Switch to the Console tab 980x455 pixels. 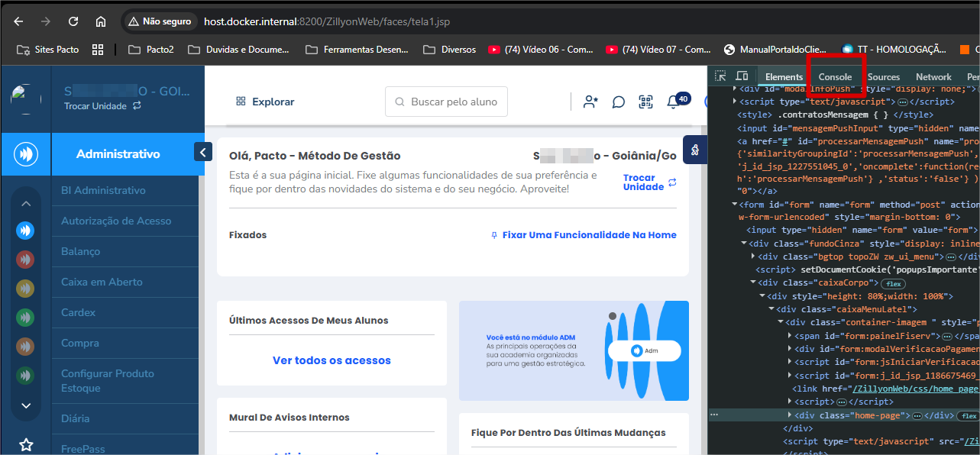point(835,77)
